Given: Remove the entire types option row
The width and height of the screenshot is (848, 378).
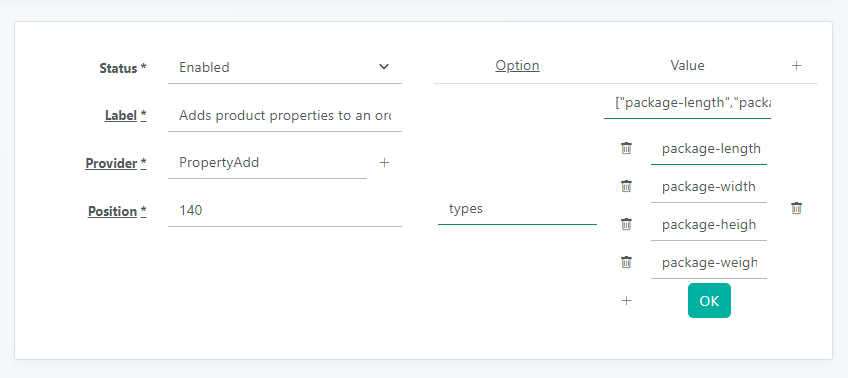Looking at the screenshot, I should [x=796, y=208].
